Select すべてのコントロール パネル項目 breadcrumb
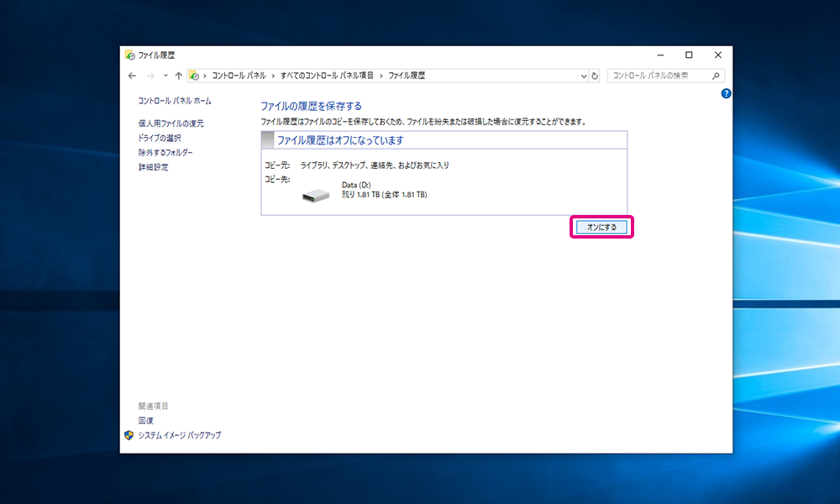 (x=327, y=76)
